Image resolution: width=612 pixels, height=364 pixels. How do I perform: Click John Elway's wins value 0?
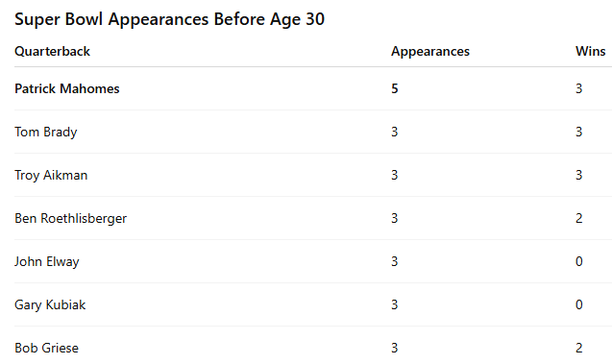578,261
